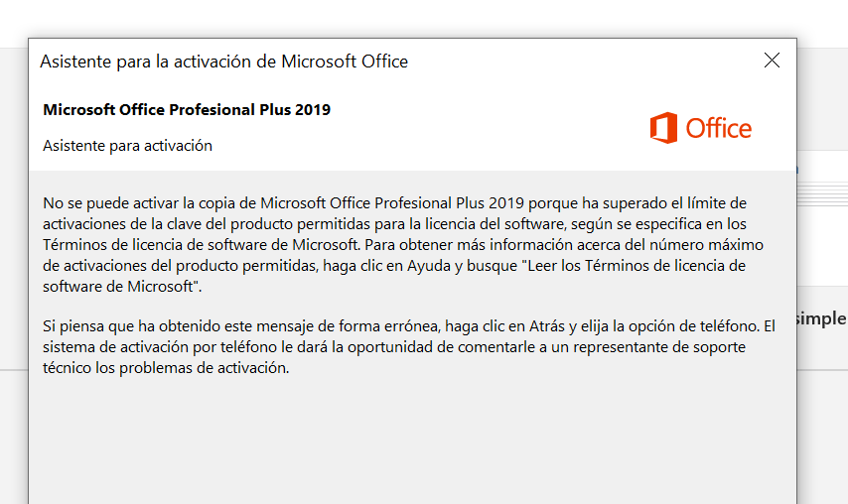Close the Office activation wizard dialog
The height and width of the screenshot is (504, 848).
coord(772,61)
